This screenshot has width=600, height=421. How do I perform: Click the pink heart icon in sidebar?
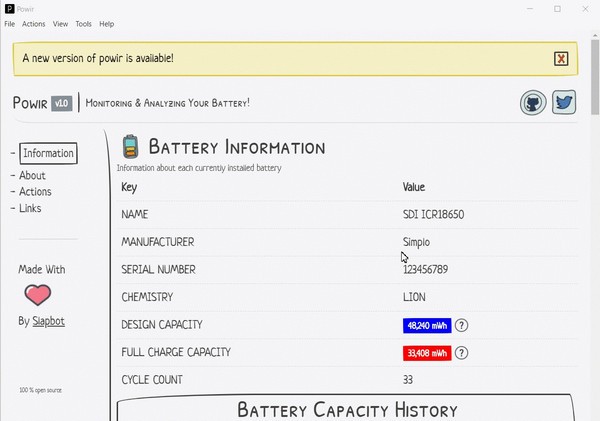tap(38, 295)
